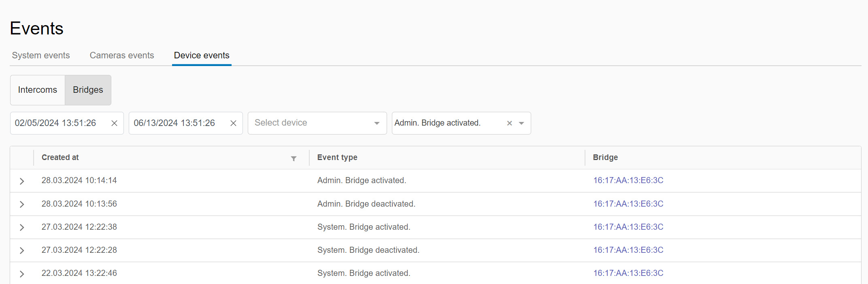Select the Device events tab
Screen dimensions: 868x284
[202, 56]
